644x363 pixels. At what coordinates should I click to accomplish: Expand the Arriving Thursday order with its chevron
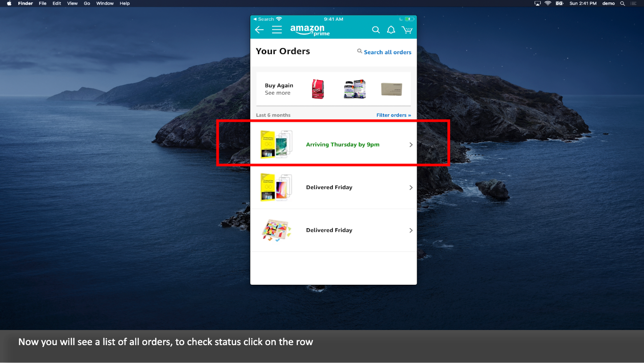pyautogui.click(x=411, y=145)
